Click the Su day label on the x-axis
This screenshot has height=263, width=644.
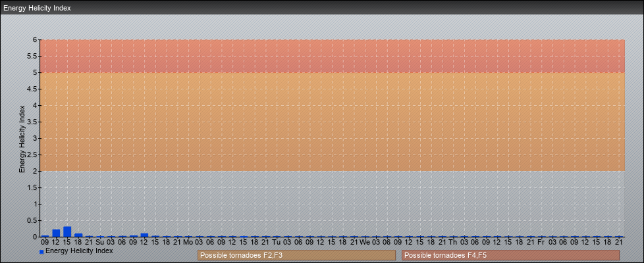100,242
